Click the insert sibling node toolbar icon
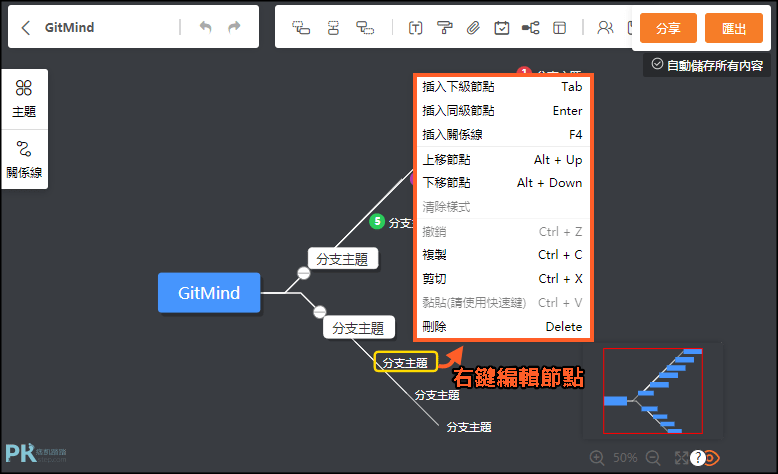This screenshot has width=778, height=474. 333,28
